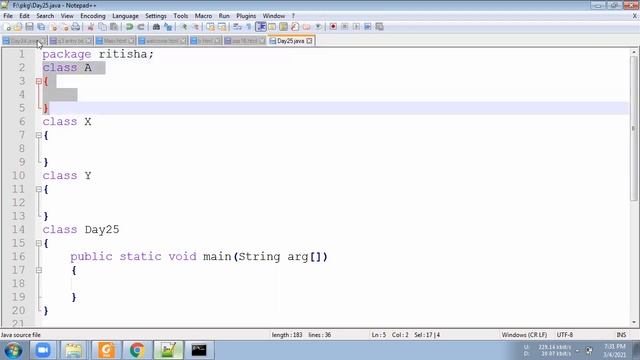640x360 pixels.
Task: Toggle synchronized horizontal scrolling
Action: [x=222, y=27]
